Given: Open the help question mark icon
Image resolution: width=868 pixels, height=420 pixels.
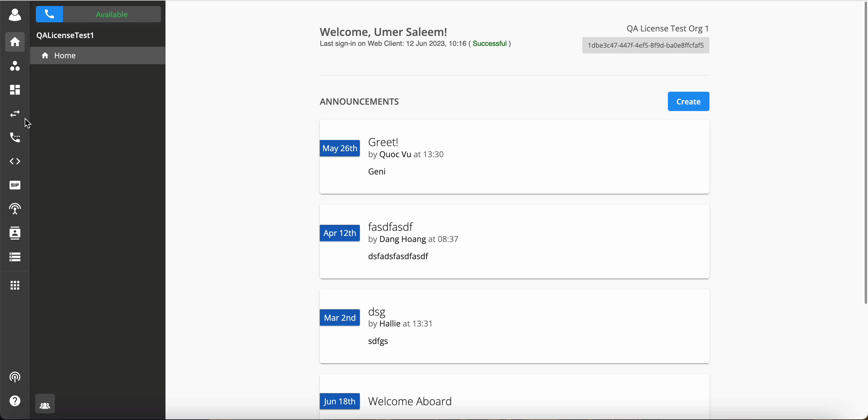Looking at the screenshot, I should pyautogui.click(x=15, y=401).
